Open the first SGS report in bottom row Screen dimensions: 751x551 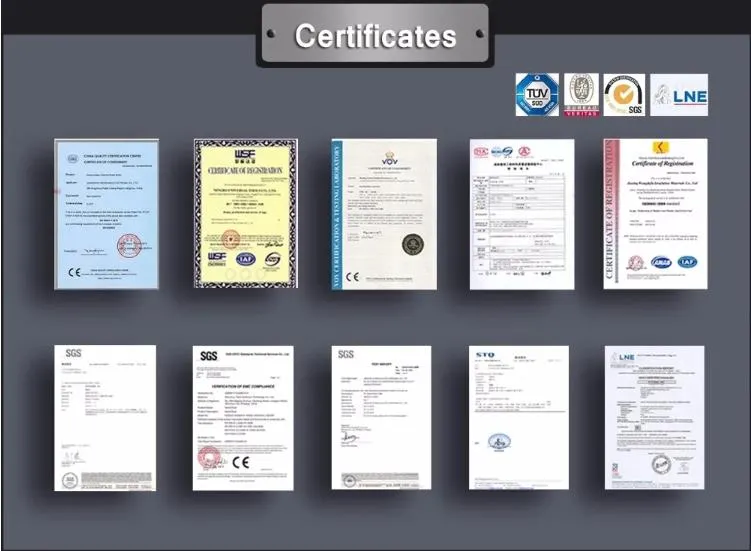point(105,418)
